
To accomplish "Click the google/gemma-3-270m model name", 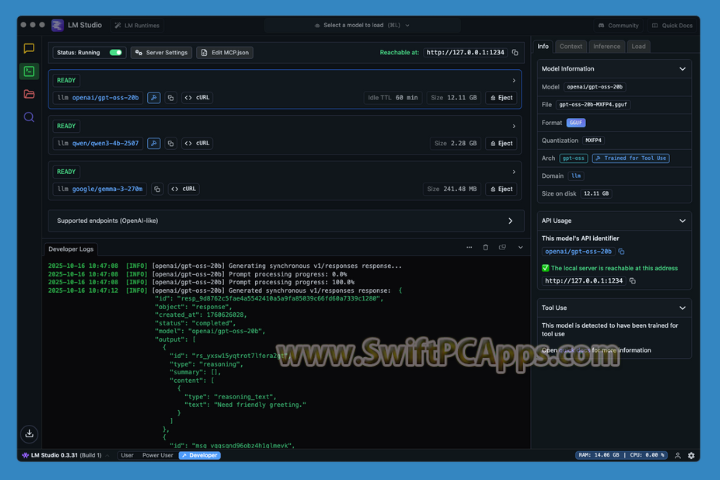I will 107,189.
